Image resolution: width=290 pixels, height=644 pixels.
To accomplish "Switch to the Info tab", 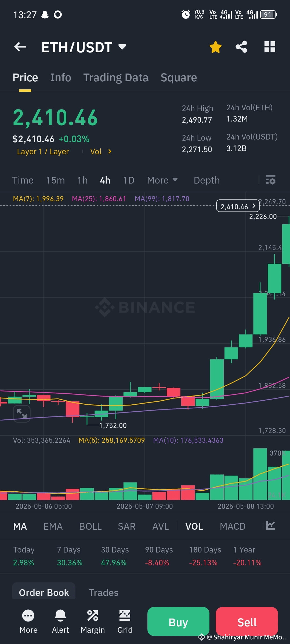I will [x=61, y=78].
